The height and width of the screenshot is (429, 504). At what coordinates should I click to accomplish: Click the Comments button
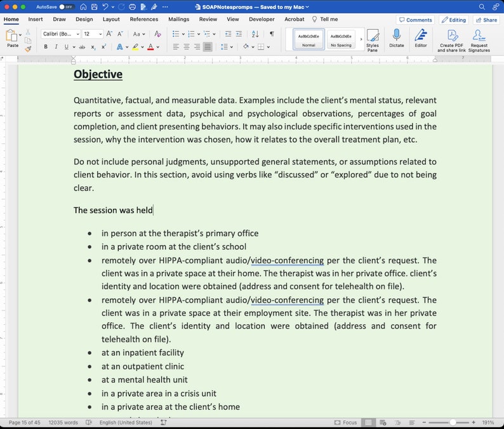415,20
